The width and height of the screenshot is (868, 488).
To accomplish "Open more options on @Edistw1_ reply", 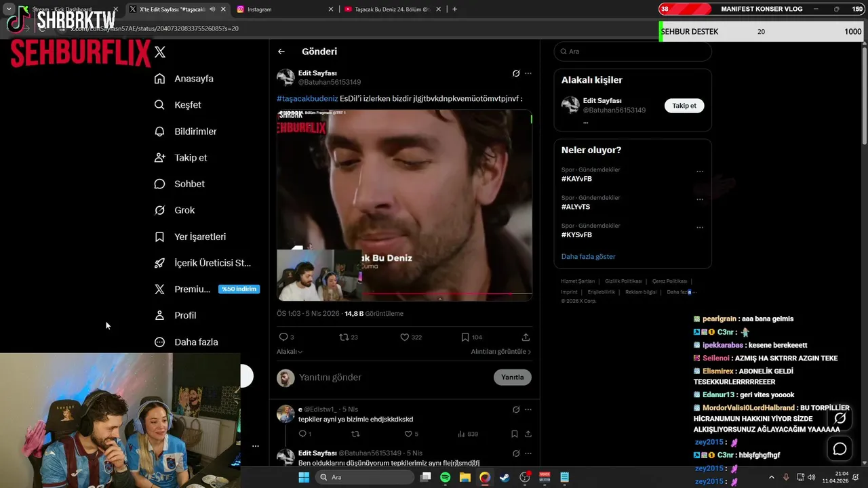I will [x=528, y=409].
